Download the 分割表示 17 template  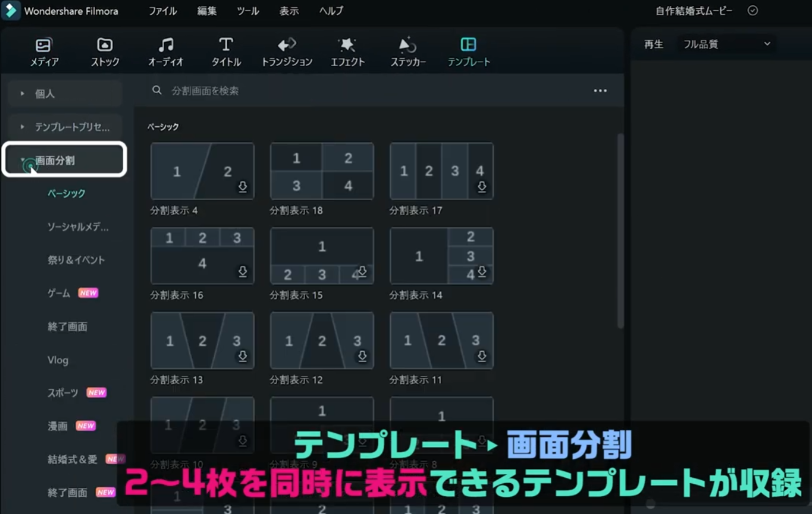pos(482,187)
